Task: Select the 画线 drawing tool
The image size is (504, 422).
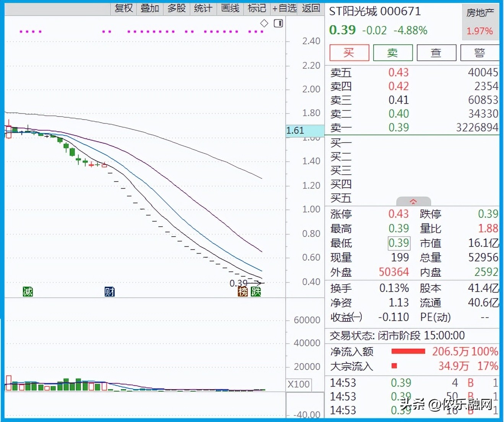Action: pos(230,8)
